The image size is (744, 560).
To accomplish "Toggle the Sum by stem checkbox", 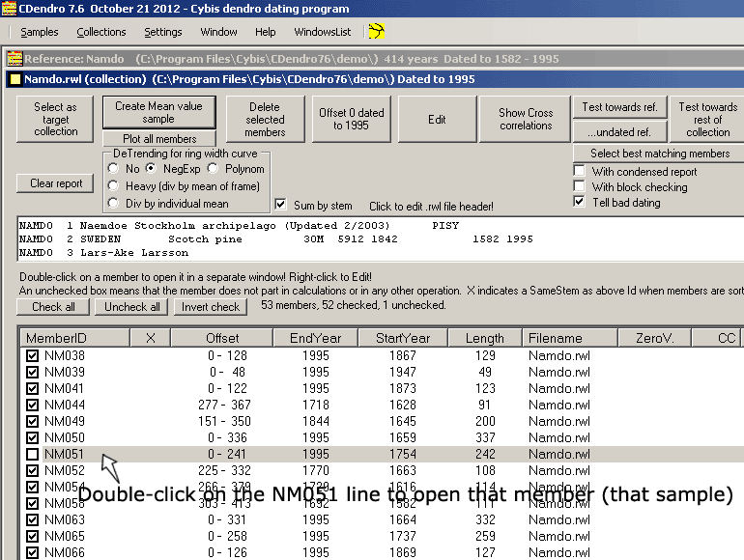I will coord(281,205).
